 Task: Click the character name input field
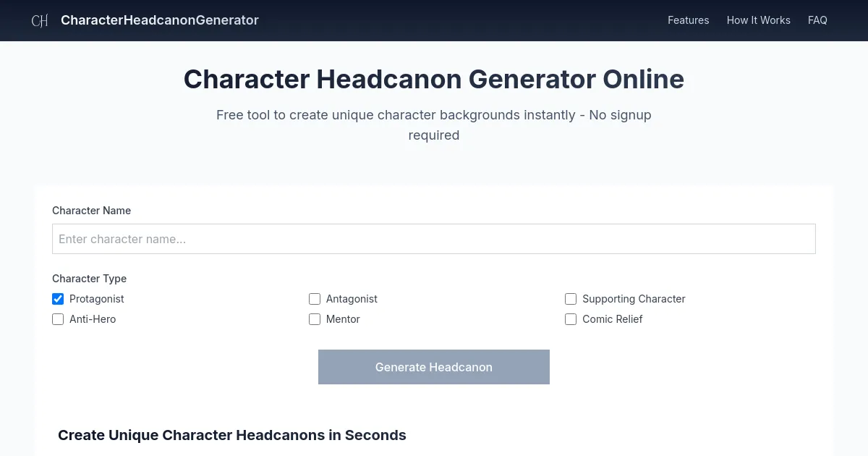coord(433,239)
